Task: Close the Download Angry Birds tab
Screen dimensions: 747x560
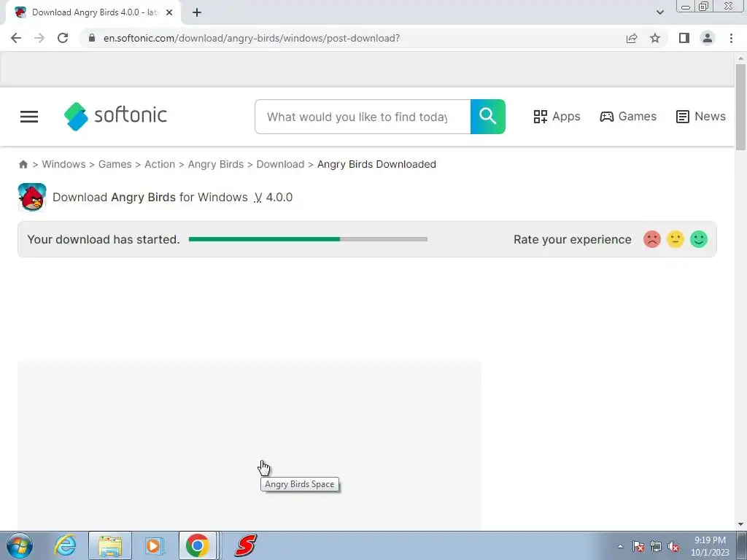Action: point(169,12)
